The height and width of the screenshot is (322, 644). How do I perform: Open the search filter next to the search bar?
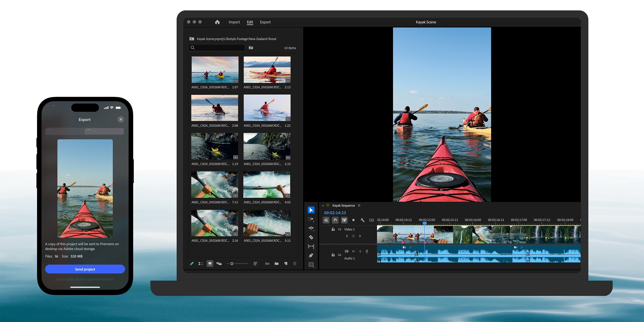point(251,48)
